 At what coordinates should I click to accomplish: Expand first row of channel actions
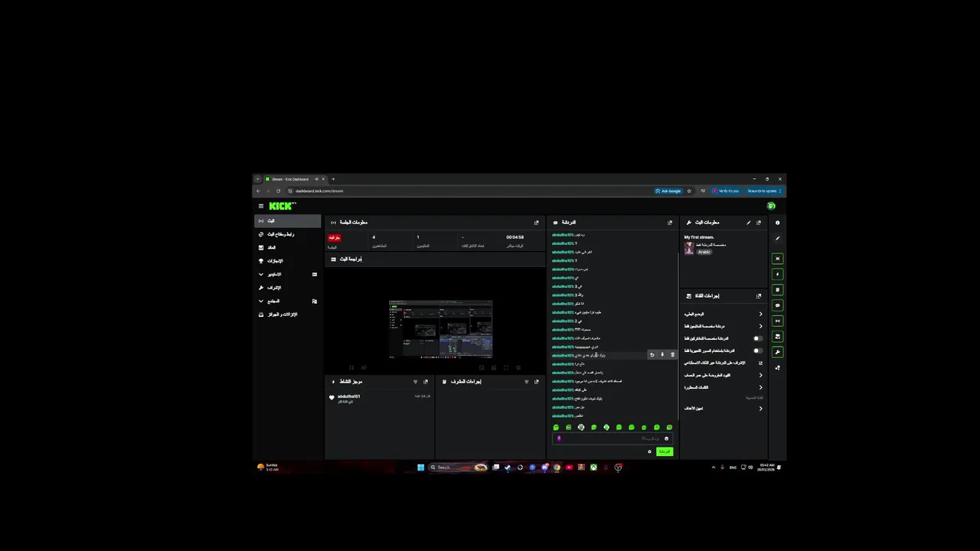(x=724, y=314)
